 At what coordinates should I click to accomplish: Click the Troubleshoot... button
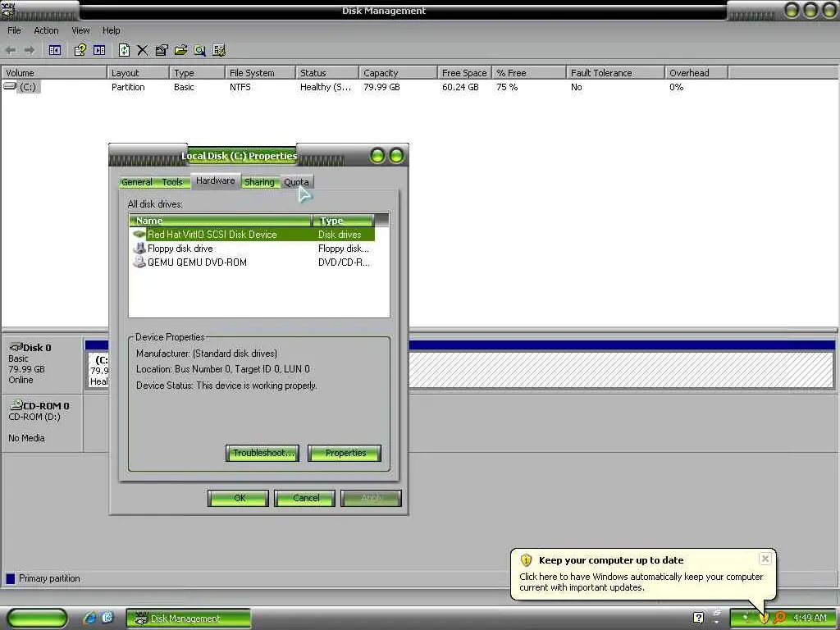262,453
